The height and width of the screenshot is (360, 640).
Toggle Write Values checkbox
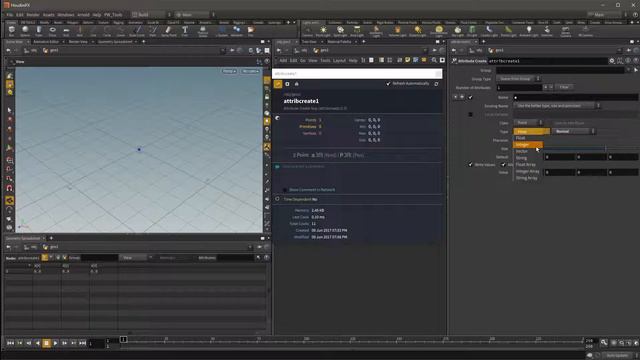click(x=470, y=164)
